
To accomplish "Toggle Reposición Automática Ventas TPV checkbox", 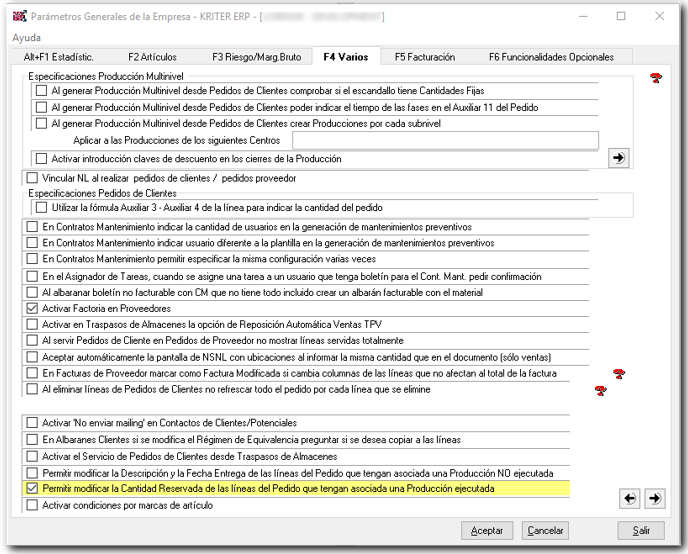I will point(32,325).
